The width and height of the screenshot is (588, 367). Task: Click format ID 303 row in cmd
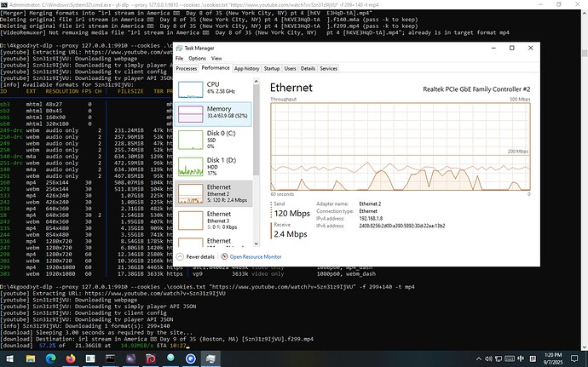click(187, 274)
